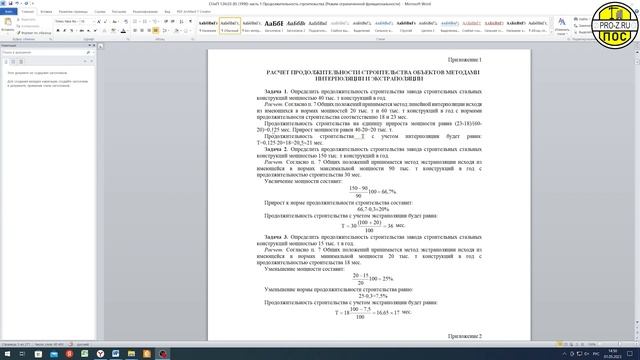This screenshot has height=360, width=640.
Task: Clear all formatting eraser icon
Action: [126, 22]
